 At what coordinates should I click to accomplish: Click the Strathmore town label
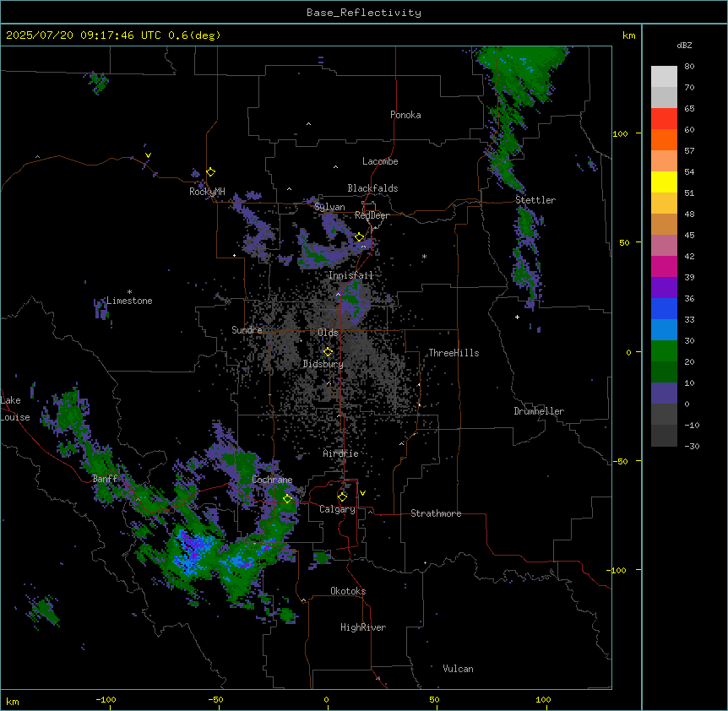point(436,513)
